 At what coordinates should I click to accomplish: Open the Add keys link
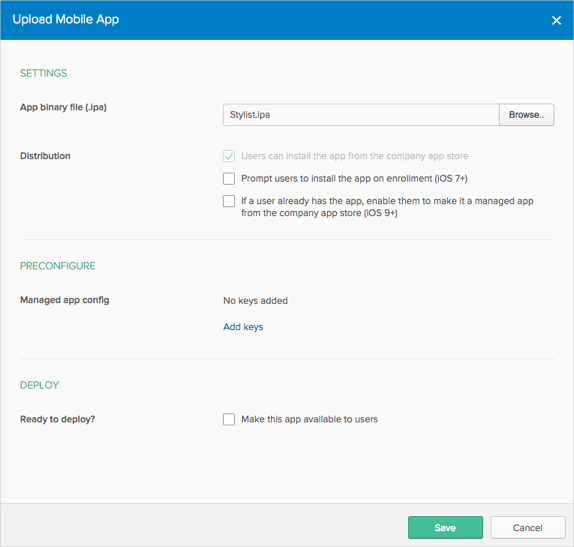point(243,327)
